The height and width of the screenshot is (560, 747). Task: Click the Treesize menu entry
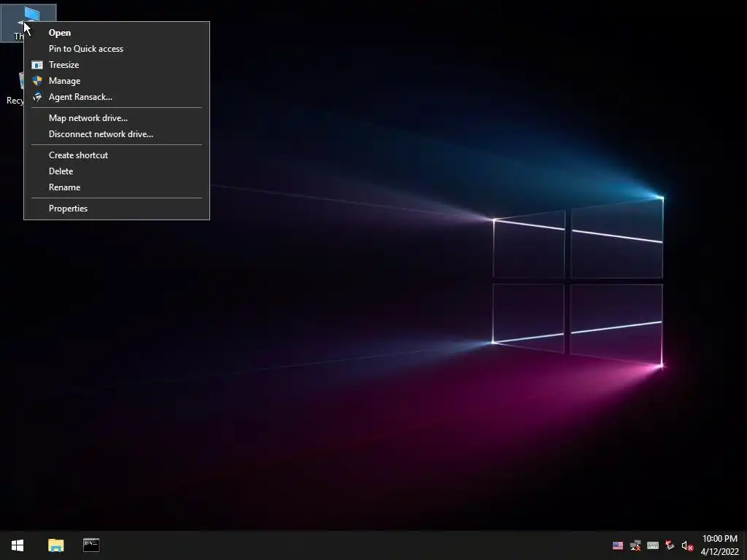click(117, 65)
